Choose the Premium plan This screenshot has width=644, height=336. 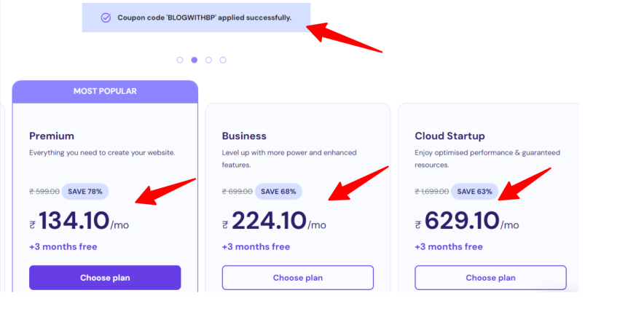click(x=105, y=278)
